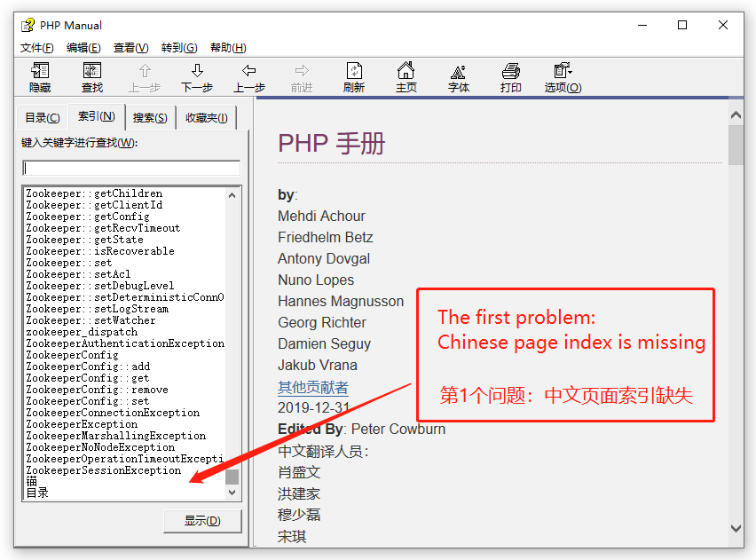The image size is (756, 560).
Task: Open the 转到(G) menu
Action: pos(179,48)
